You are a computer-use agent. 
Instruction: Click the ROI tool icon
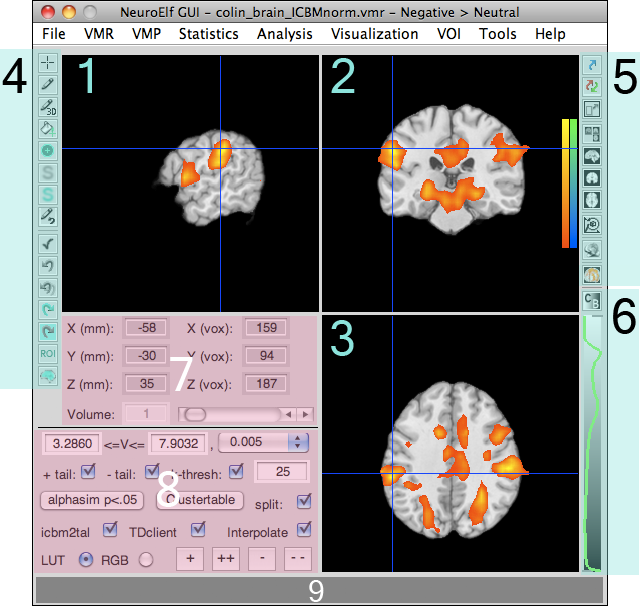coord(47,353)
